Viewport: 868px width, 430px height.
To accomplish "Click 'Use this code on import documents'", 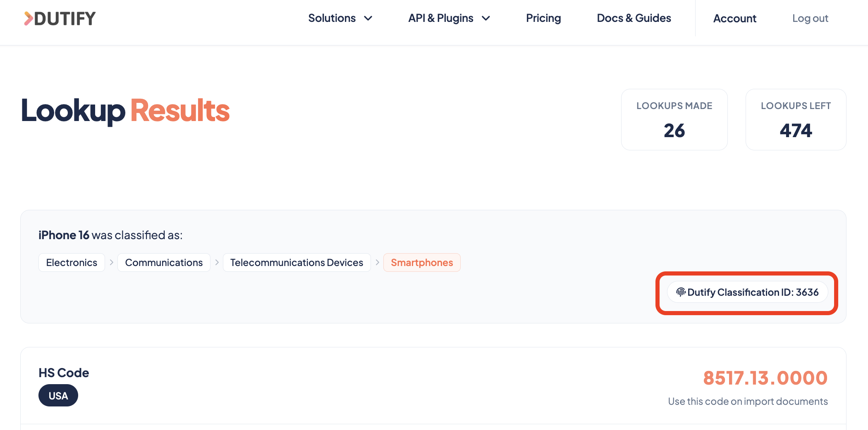I will click(748, 401).
